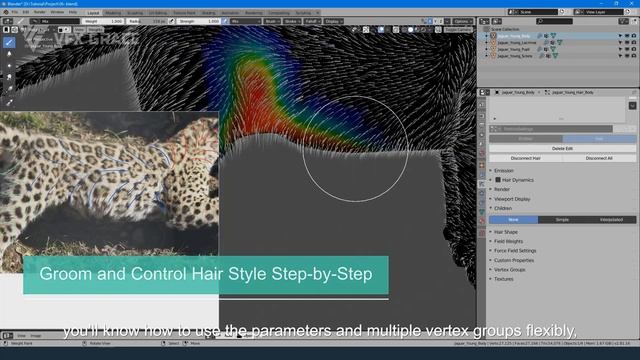Expand the Emission panel
Screen dimensions: 640x360
coord(504,171)
